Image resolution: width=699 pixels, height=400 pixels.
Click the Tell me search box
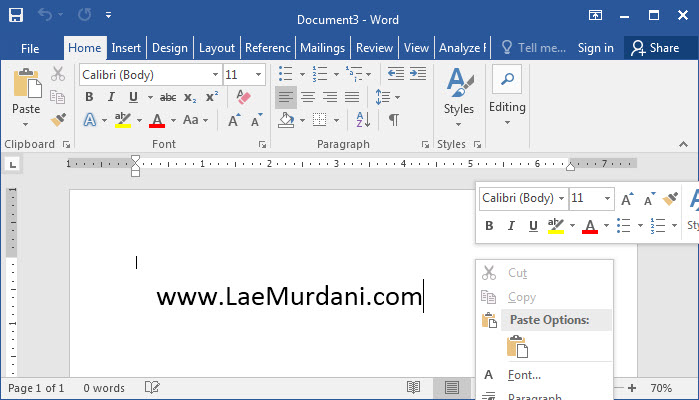[534, 48]
